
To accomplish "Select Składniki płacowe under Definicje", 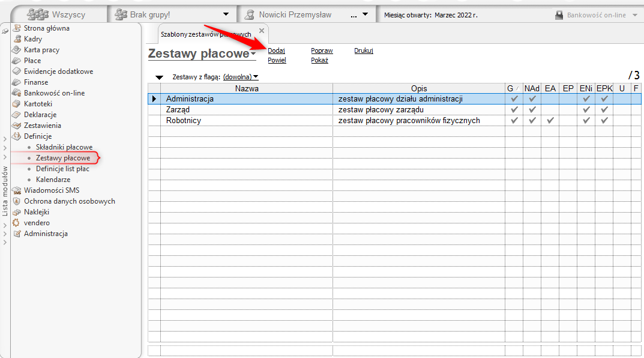I will coord(64,147).
